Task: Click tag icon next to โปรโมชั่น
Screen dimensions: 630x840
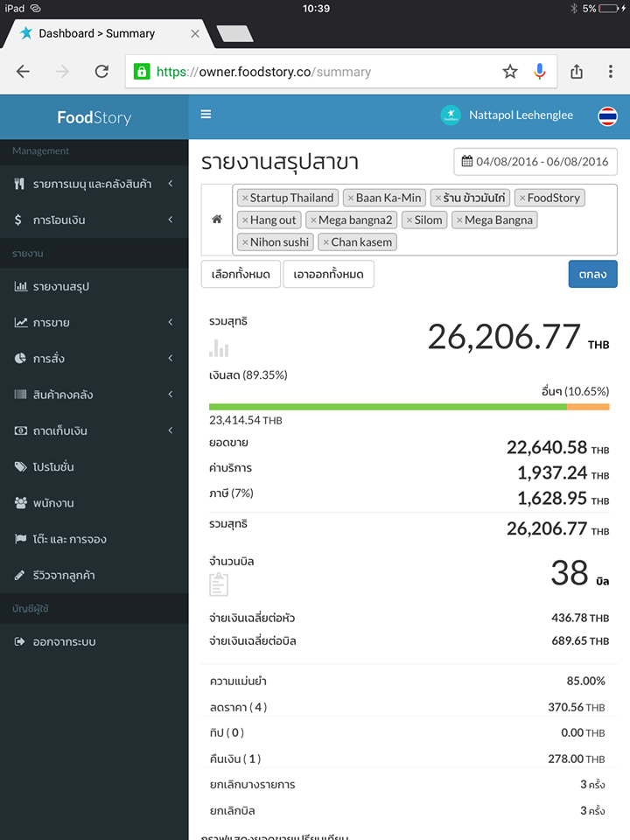Action: tap(20, 466)
